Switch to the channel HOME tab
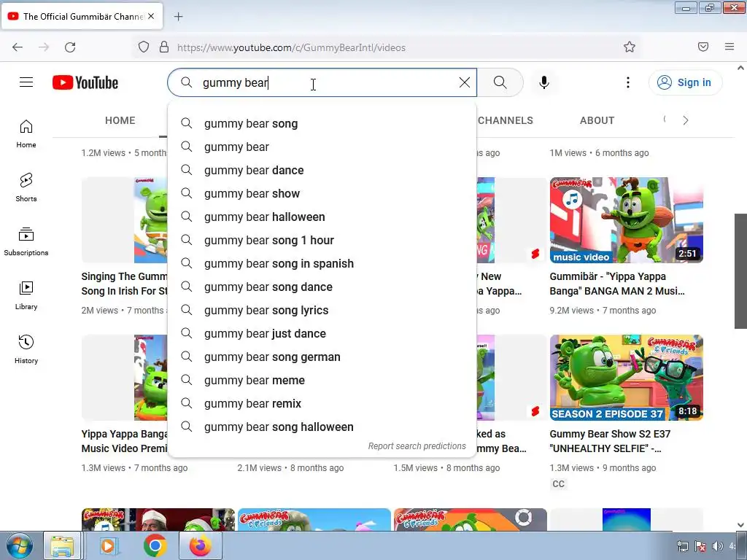Screen dimensions: 747x560 coord(120,120)
